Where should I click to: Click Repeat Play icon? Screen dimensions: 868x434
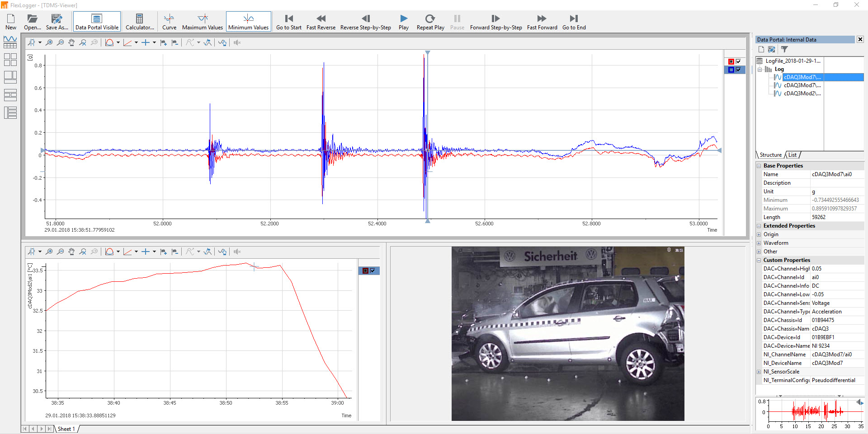tap(430, 21)
